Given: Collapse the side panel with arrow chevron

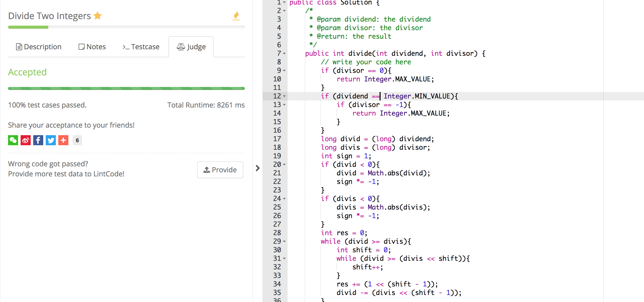Looking at the screenshot, I should 258,168.
